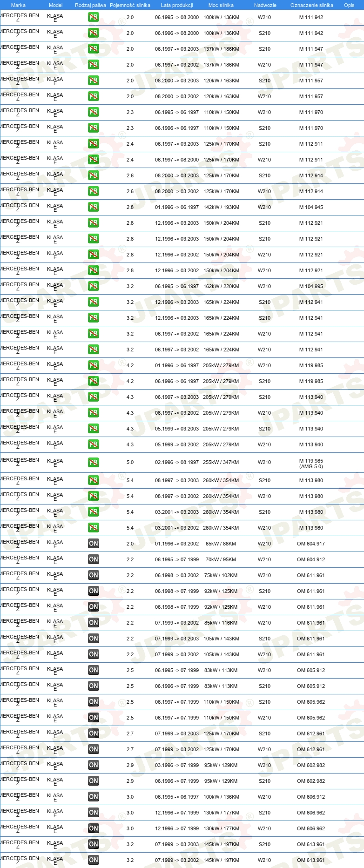Viewport: 364px width, 868px height.
Task: Click the Pojemność silnika column header
Action: click(x=130, y=5)
